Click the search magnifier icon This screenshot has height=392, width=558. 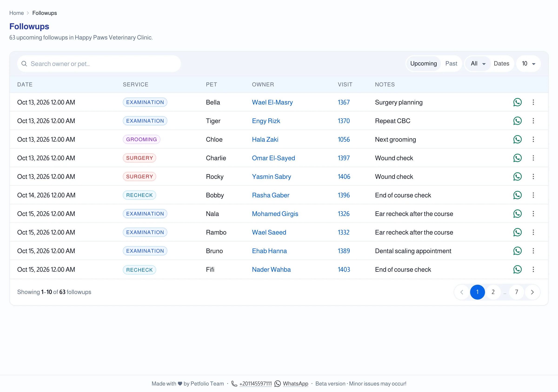tap(24, 64)
